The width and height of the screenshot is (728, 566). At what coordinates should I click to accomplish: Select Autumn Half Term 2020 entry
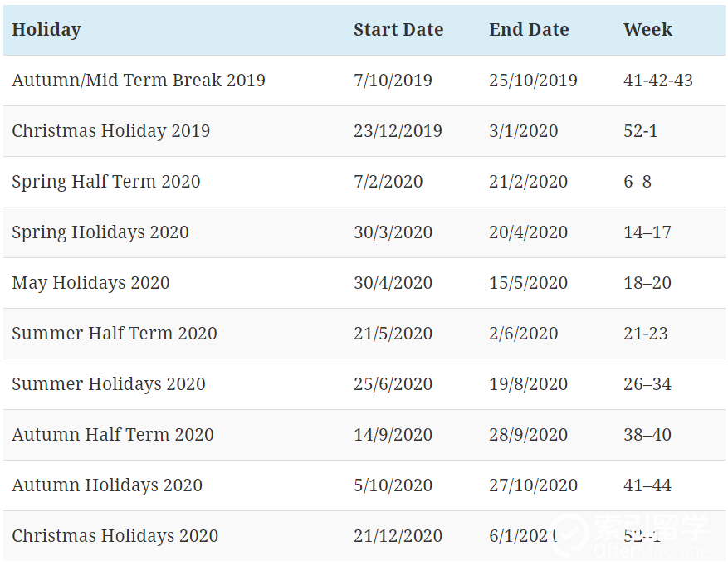(x=113, y=435)
